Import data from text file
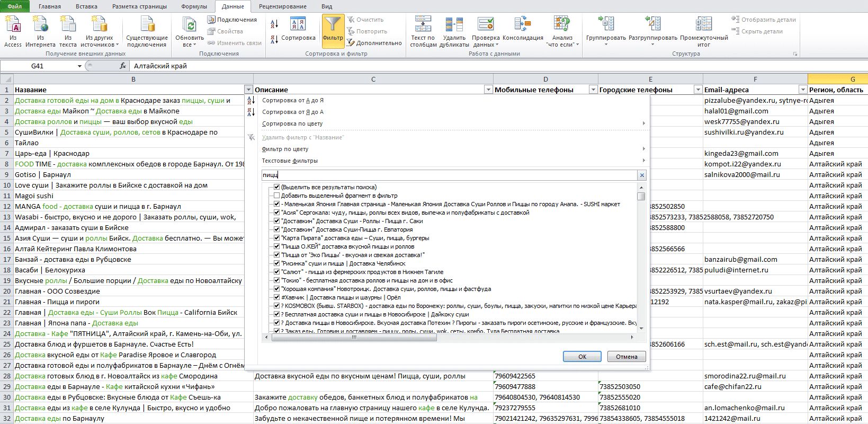Screen dimensions: 868x424 [x=68, y=31]
